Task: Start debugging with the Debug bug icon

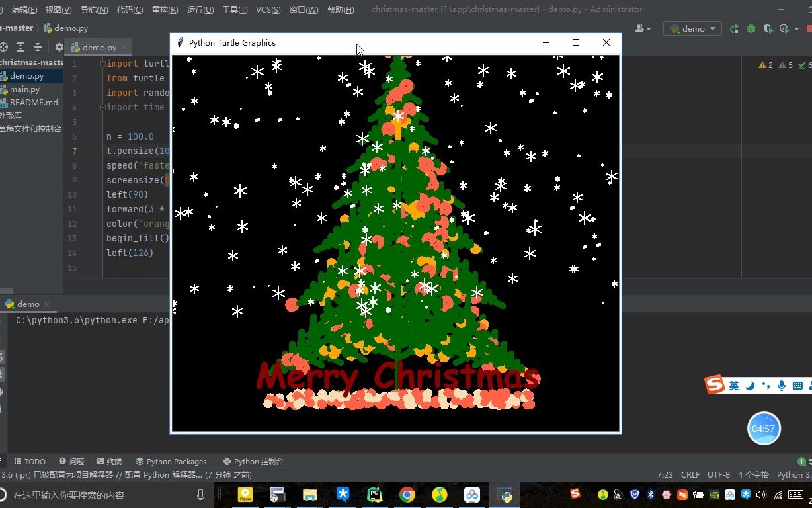Action: (x=750, y=28)
